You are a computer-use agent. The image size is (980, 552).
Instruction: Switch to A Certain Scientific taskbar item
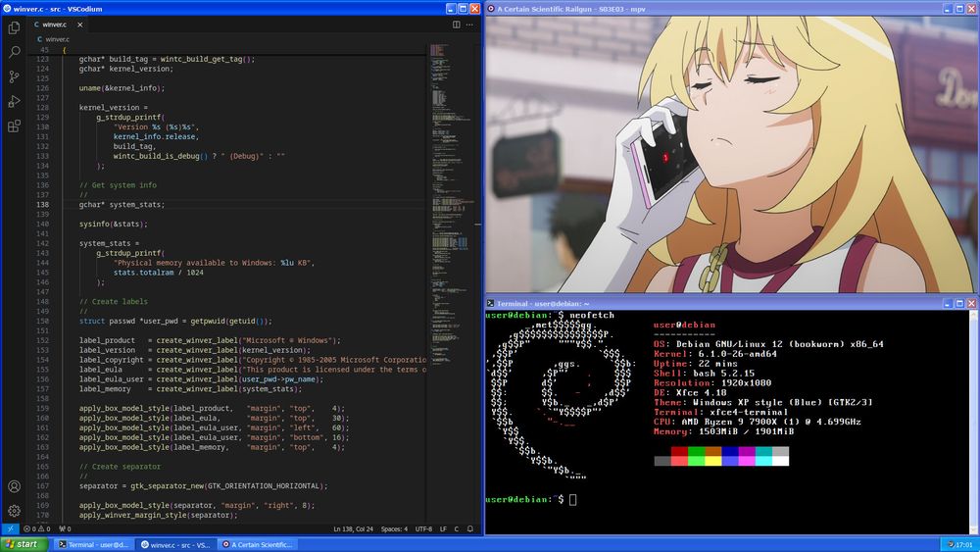[x=257, y=544]
